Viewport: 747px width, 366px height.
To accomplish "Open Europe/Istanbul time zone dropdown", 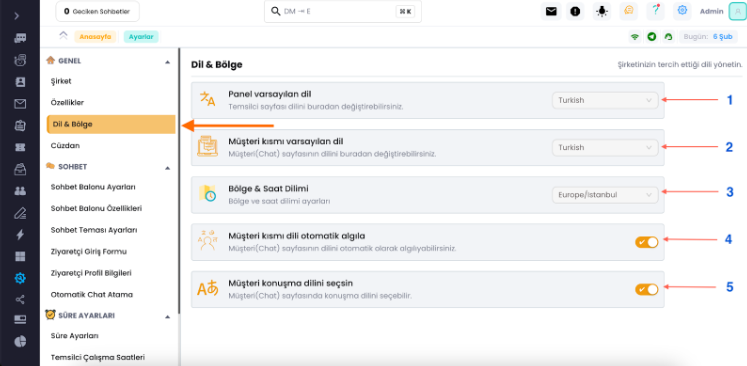I will click(605, 195).
